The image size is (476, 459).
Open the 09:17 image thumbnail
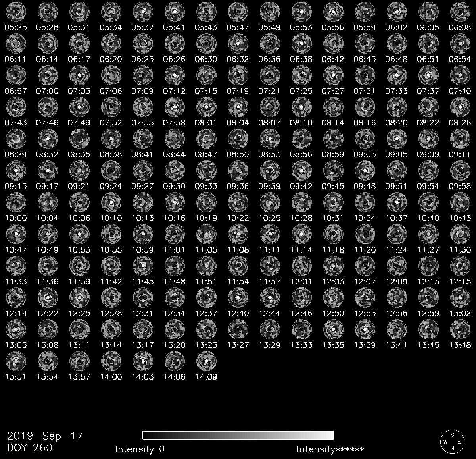(48, 171)
